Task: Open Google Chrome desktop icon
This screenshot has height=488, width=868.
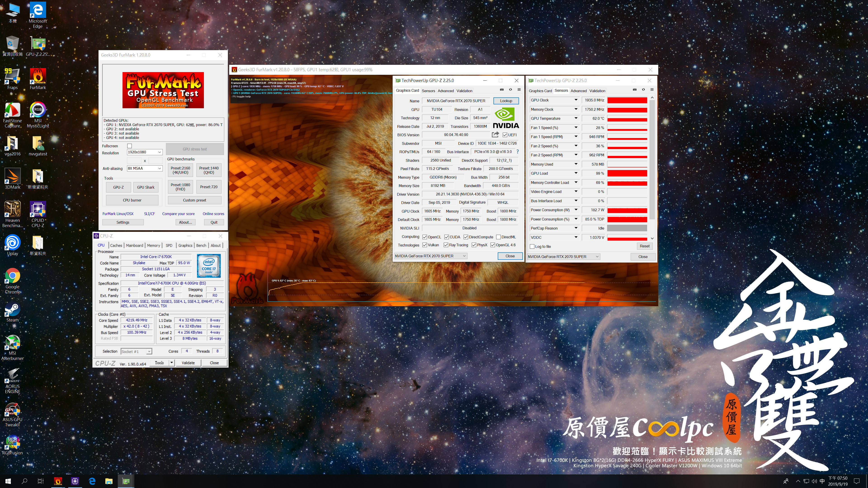Action: pyautogui.click(x=12, y=281)
